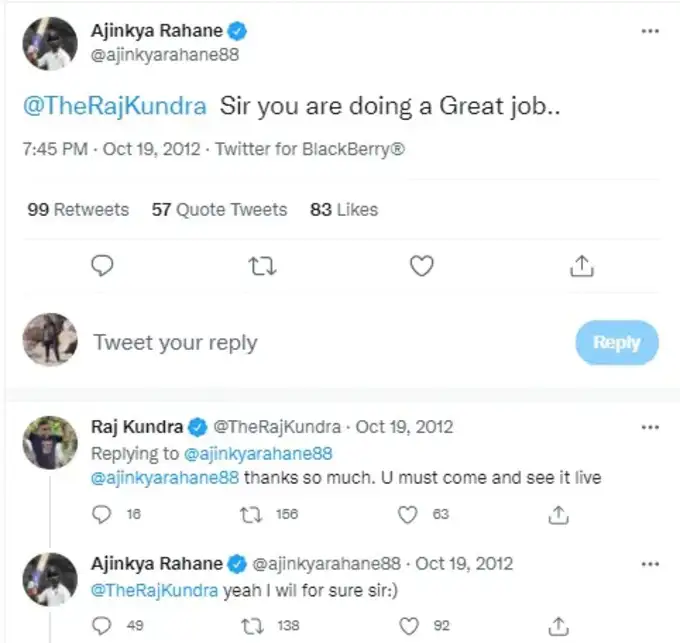The image size is (680, 643).
Task: Retweet the reply with 138 retweets
Action: (x=254, y=626)
